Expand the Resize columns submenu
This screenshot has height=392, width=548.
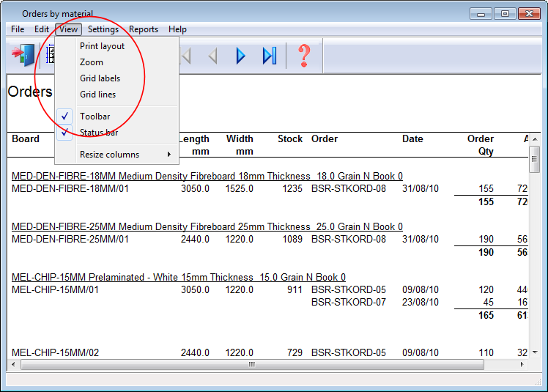(116, 155)
